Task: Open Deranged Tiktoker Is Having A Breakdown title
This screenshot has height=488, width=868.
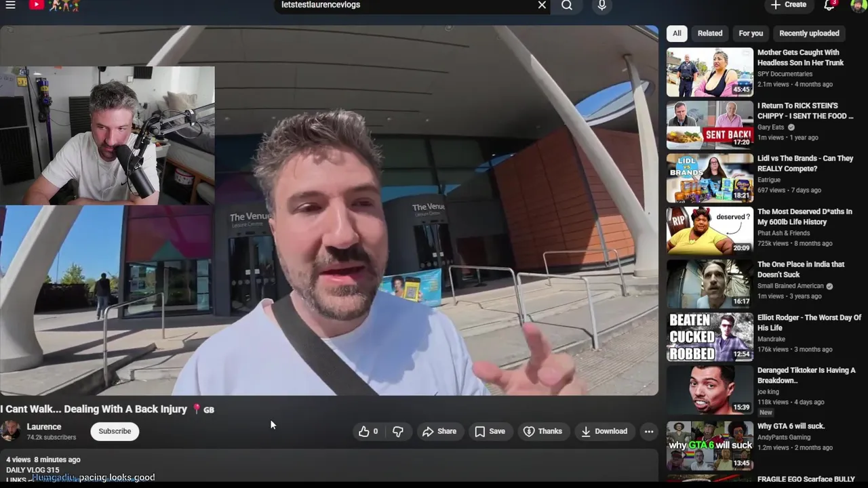Action: [x=806, y=375]
